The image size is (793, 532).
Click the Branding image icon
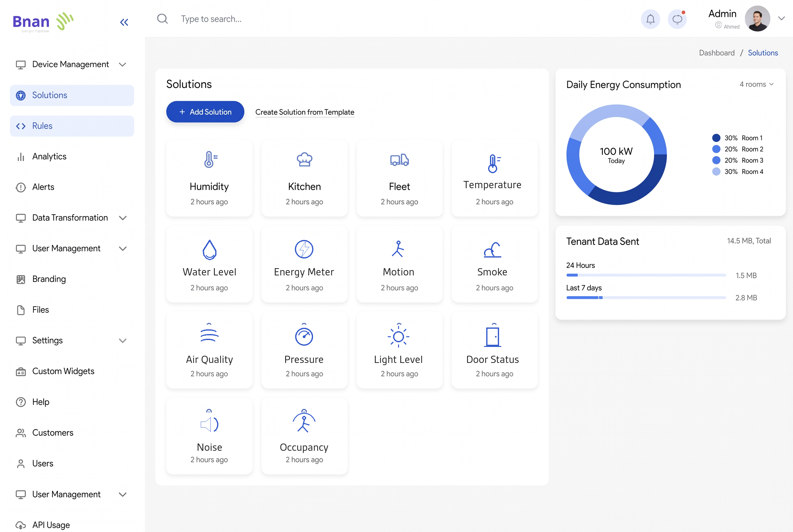tap(21, 279)
